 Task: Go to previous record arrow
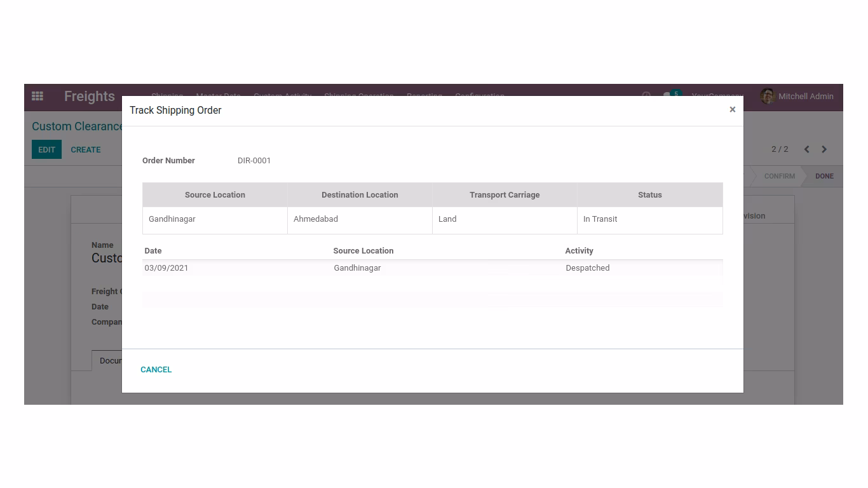point(806,149)
